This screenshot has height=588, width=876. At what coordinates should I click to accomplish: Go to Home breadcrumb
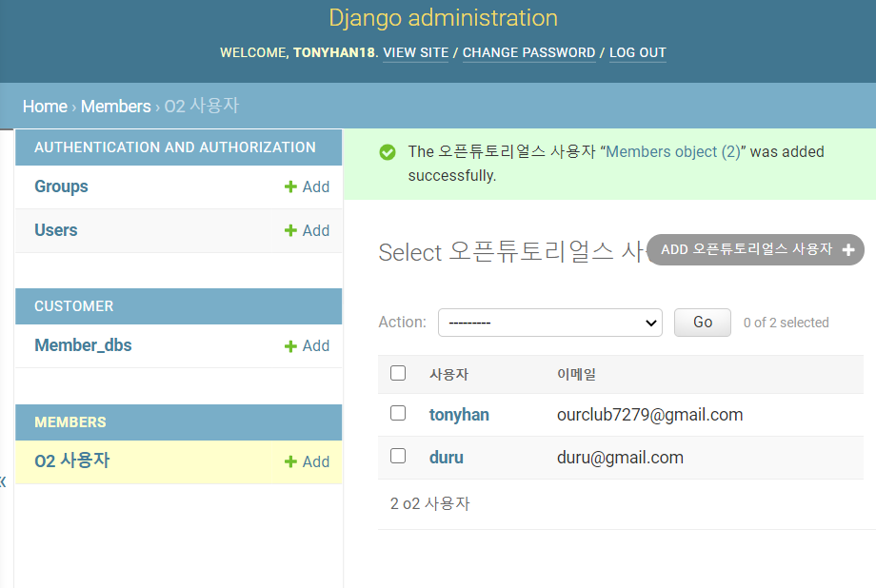coord(46,107)
